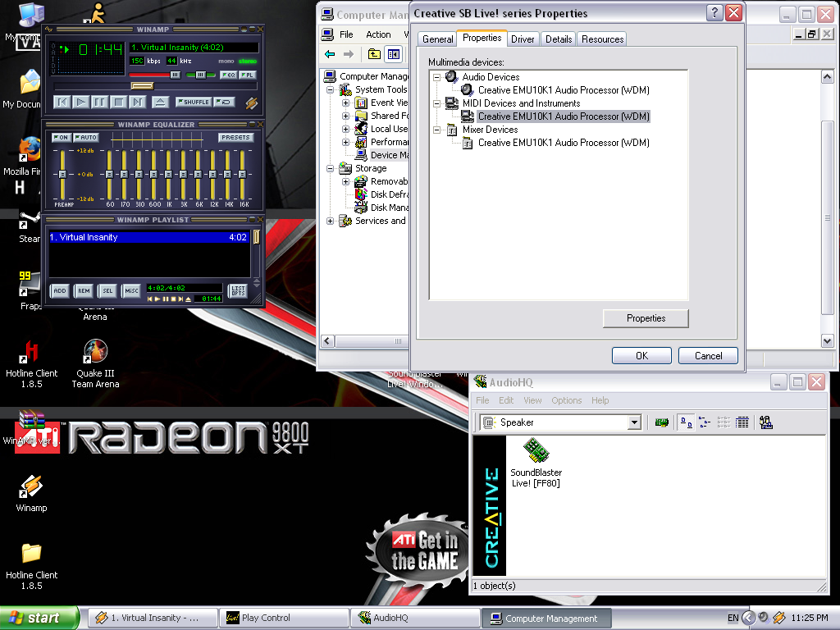Image resolution: width=840 pixels, height=630 pixels.
Task: Switch AudioHQ to details view icon
Action: click(x=742, y=422)
